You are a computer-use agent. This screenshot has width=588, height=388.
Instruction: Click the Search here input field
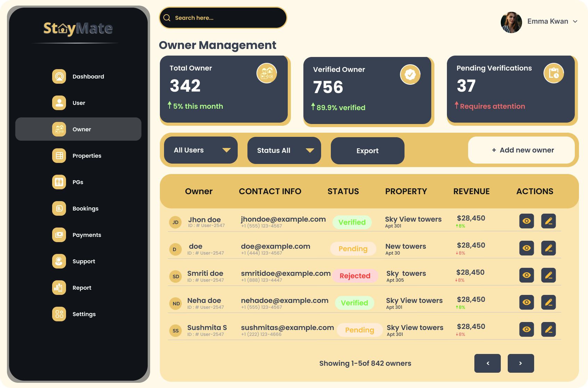pos(226,18)
